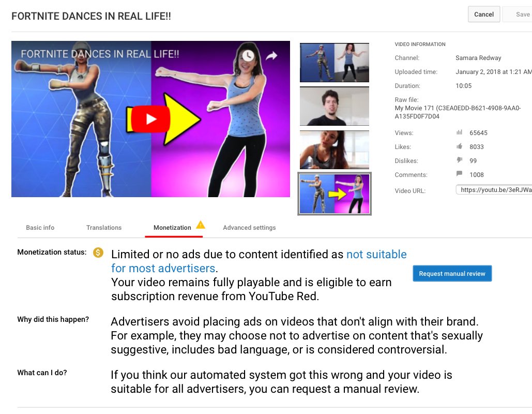This screenshot has height=414, width=532.
Task: Click the views count 65645
Action: tap(478, 133)
